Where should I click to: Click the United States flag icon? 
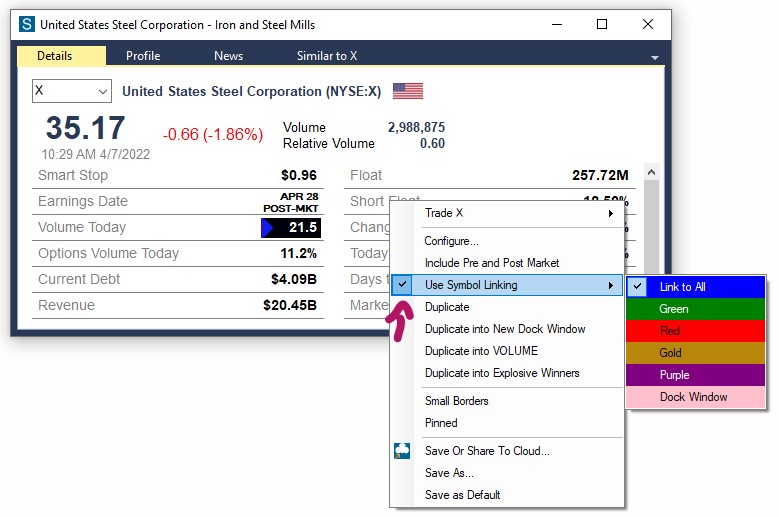(x=407, y=91)
